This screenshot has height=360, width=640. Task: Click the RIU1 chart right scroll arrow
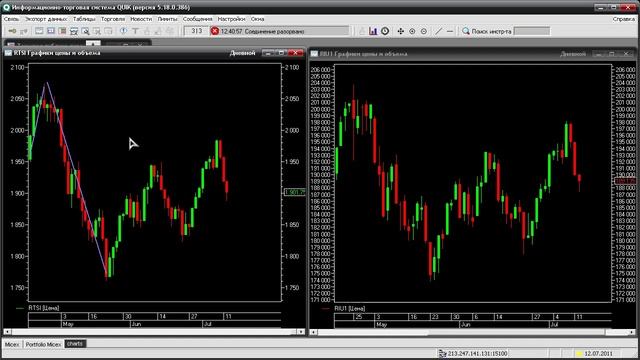(x=632, y=332)
